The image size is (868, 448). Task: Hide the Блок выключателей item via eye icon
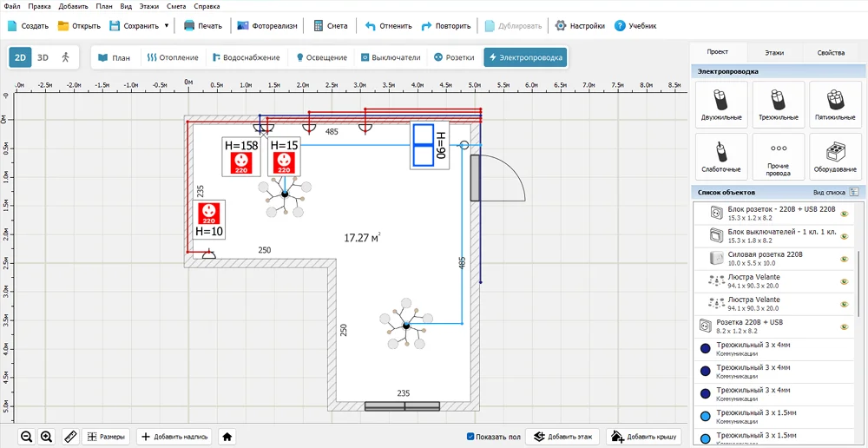pyautogui.click(x=844, y=235)
